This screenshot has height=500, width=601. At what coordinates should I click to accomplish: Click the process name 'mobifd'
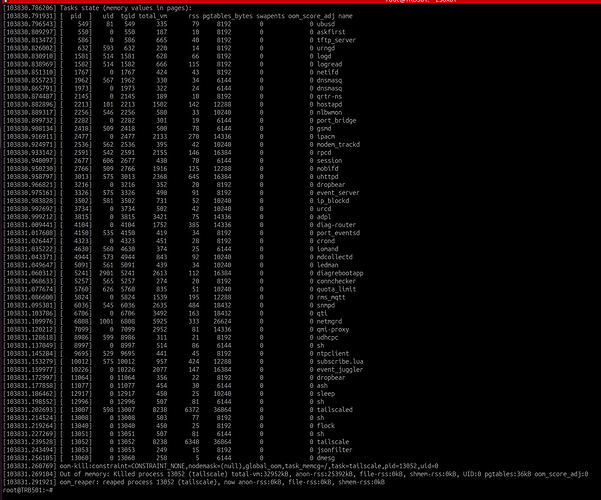pos(327,169)
